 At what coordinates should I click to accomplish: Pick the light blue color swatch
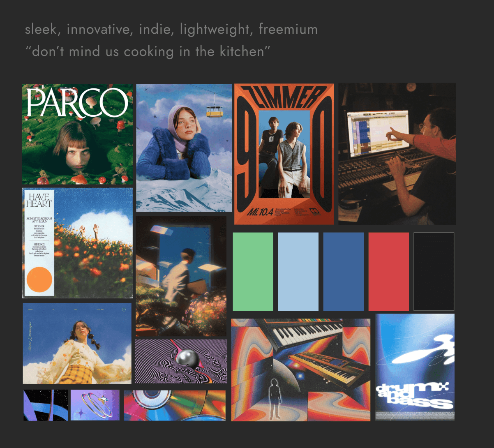click(298, 271)
